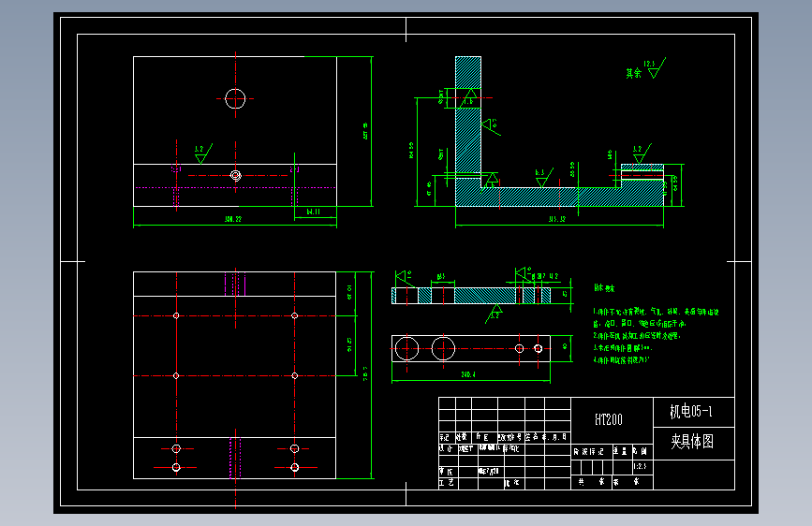Viewport: 812px width, 526px height.
Task: Select the 夹具体图 drawing name text
Action: (x=692, y=442)
